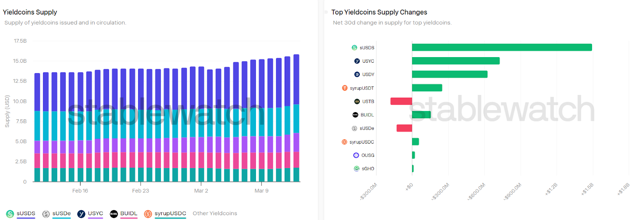Click the syrupUSDC label in bar chart
This screenshot has width=644, height=220.
[361, 142]
